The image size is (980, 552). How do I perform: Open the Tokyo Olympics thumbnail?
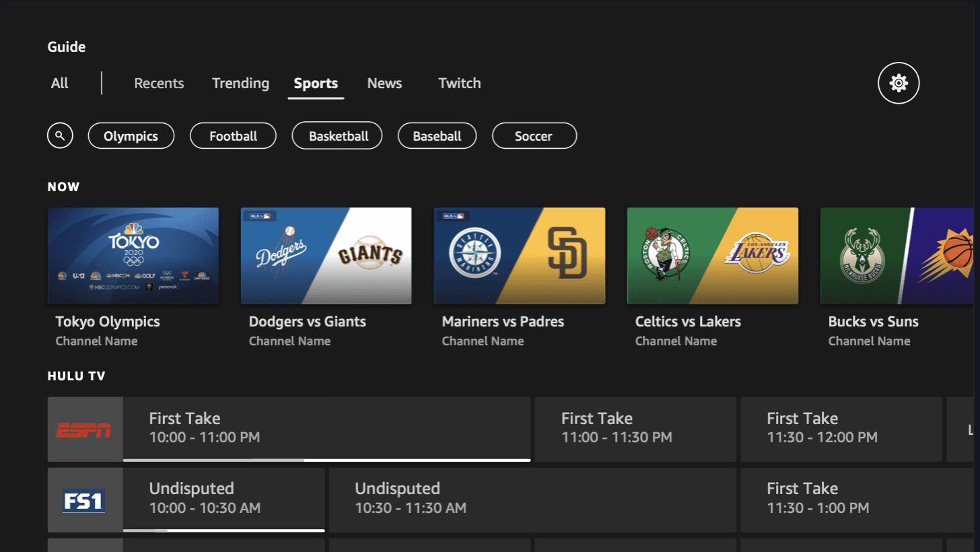tap(133, 256)
